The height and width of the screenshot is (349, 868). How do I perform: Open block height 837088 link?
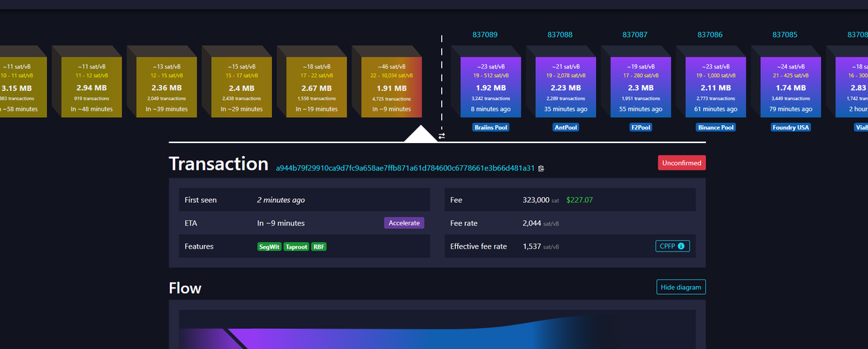(561, 35)
